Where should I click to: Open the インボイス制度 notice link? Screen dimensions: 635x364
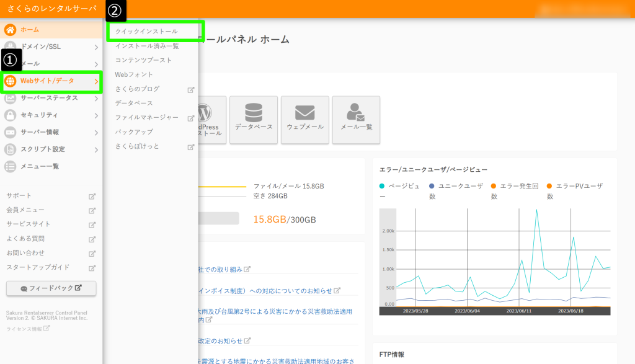pos(269,291)
